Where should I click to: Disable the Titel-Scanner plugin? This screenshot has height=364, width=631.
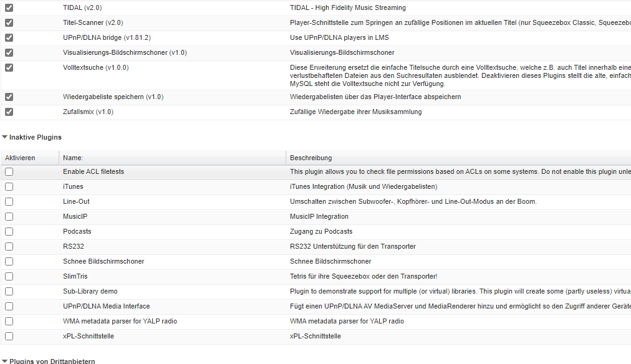[x=9, y=23]
